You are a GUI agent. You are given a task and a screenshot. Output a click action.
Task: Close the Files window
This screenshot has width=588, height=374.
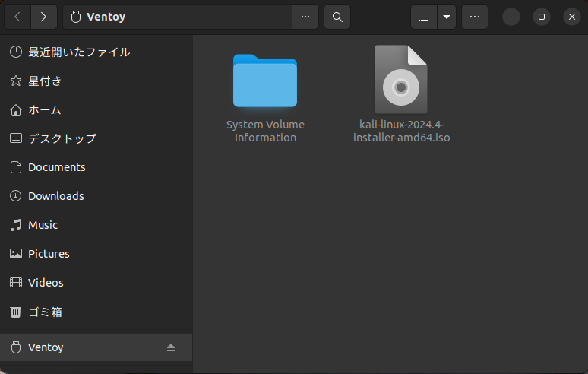[572, 17]
